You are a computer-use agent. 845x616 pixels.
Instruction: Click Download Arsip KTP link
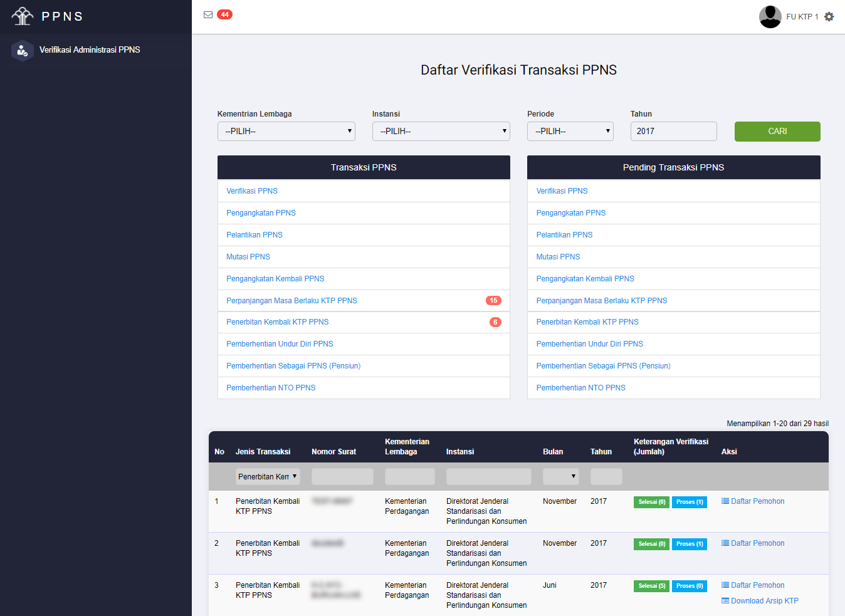point(764,601)
